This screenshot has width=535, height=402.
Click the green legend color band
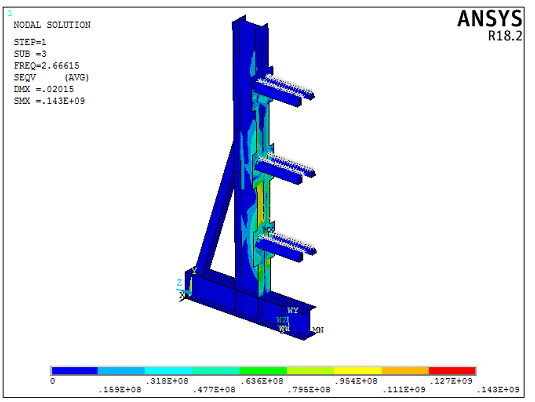click(263, 371)
